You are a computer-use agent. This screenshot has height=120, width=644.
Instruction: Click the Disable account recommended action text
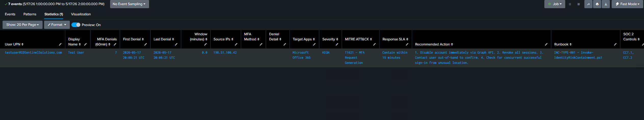pyautogui.click(x=479, y=58)
